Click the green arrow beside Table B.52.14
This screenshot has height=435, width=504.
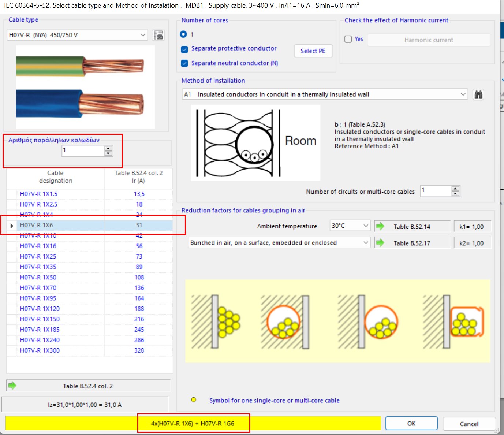pyautogui.click(x=381, y=226)
